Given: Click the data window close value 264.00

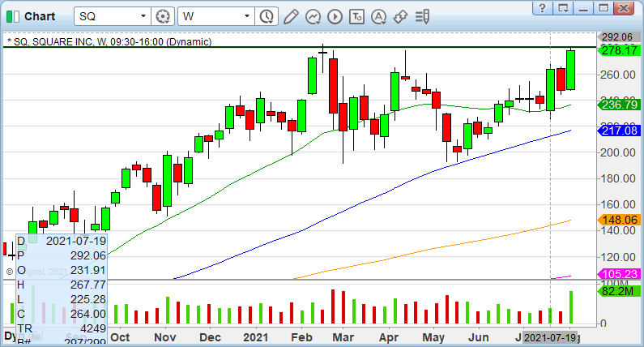Looking at the screenshot, I should pos(88,314).
